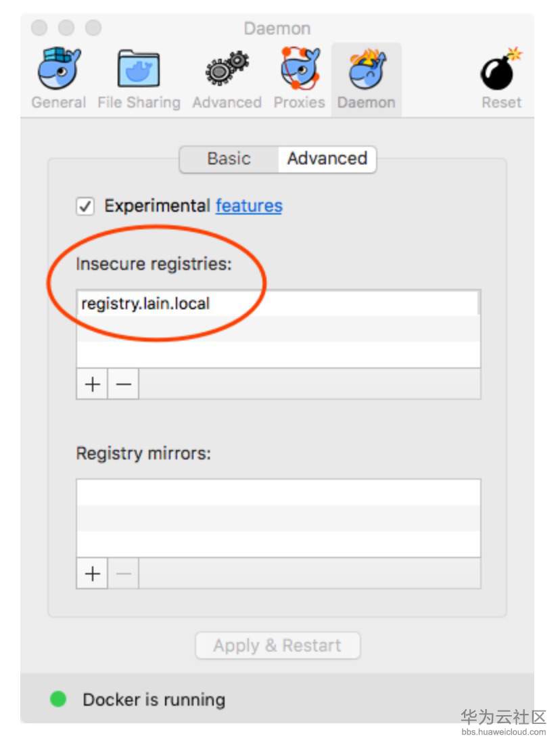Close the Daemon preferences window
This screenshot has height=749, width=560.
pyautogui.click(x=39, y=28)
